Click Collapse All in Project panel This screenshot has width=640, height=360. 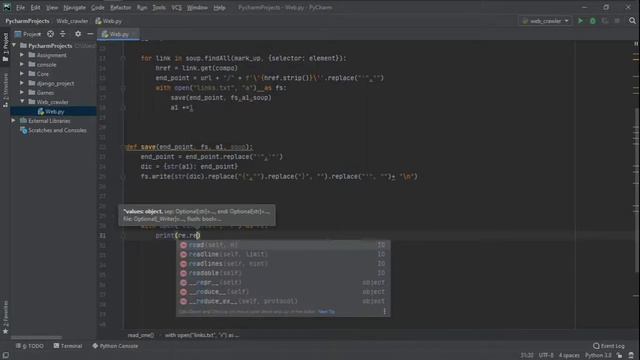(x=62, y=34)
